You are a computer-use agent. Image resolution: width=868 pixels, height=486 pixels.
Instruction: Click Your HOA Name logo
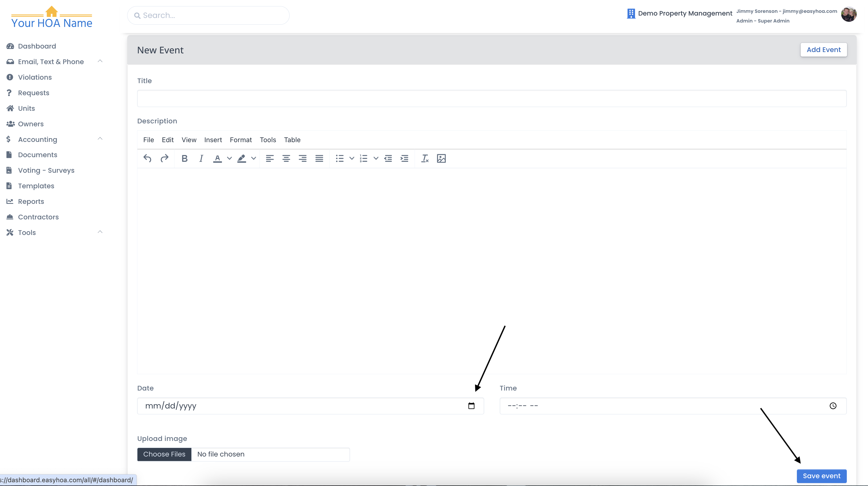click(52, 17)
